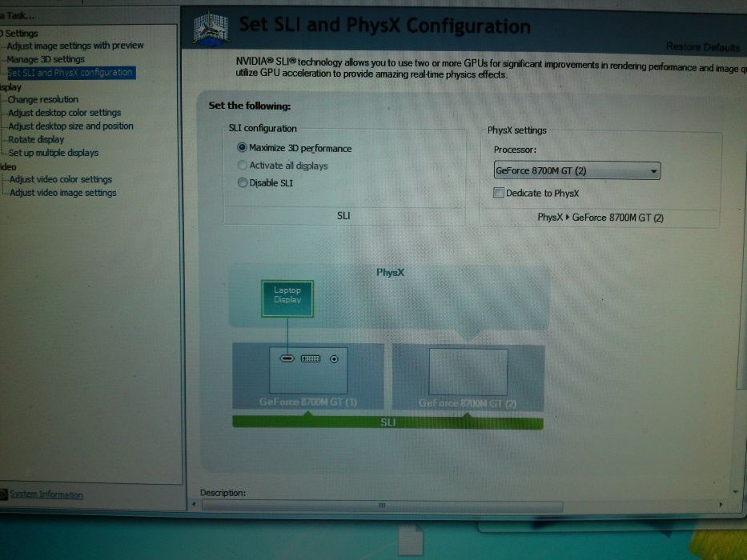Enable Dedicate to PhysX checkbox
Image resolution: width=747 pixels, height=560 pixels.
(498, 192)
